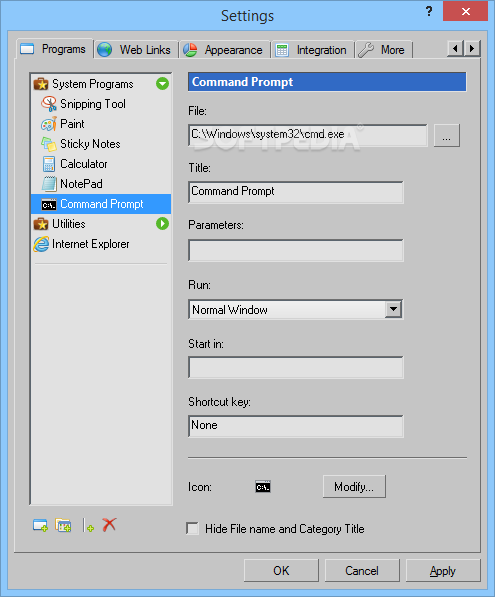The image size is (495, 597).
Task: Click the NotePad icon in the list
Action: pos(49,184)
